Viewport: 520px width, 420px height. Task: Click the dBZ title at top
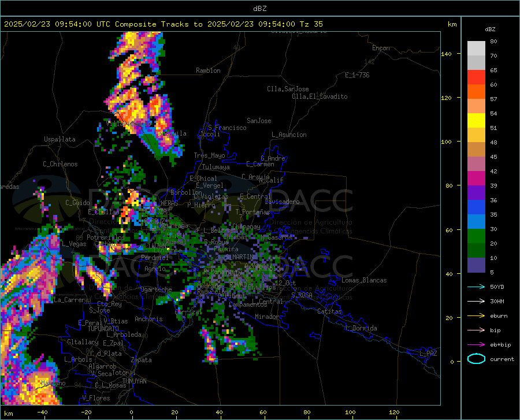tap(259, 9)
